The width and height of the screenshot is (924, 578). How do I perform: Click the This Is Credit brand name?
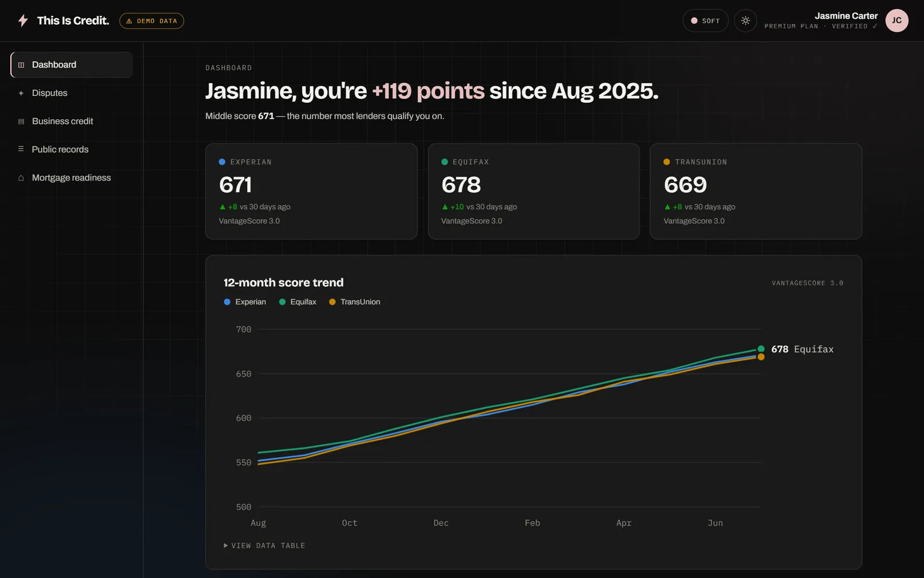73,21
